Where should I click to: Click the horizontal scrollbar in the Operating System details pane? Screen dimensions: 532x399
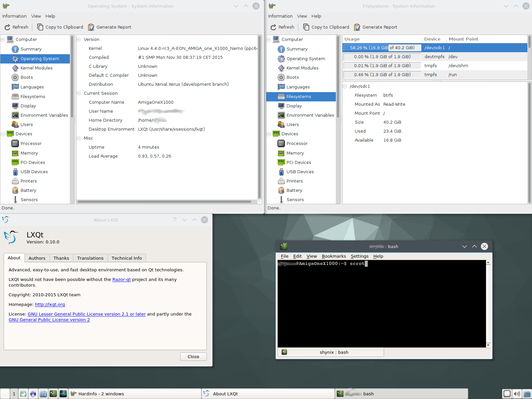pyautogui.click(x=164, y=201)
